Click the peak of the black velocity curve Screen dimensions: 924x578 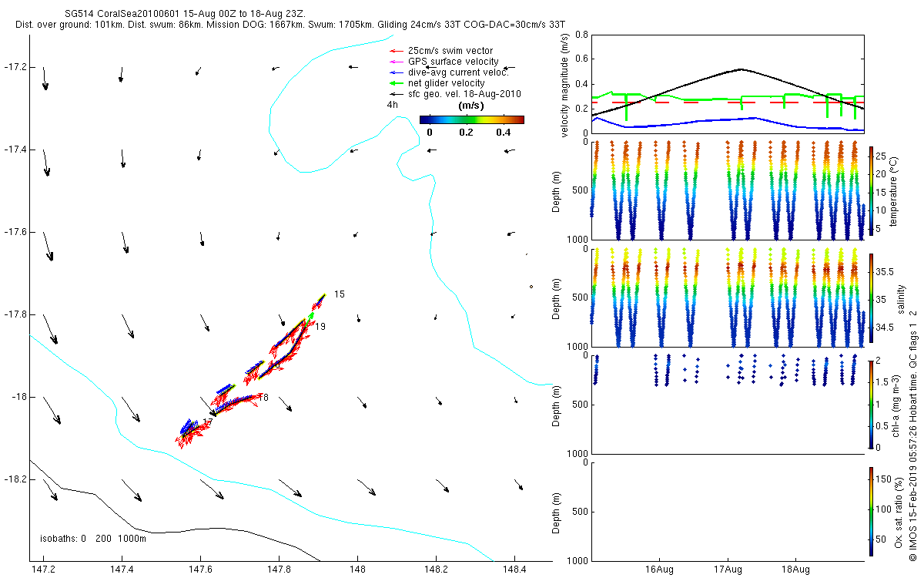740,69
